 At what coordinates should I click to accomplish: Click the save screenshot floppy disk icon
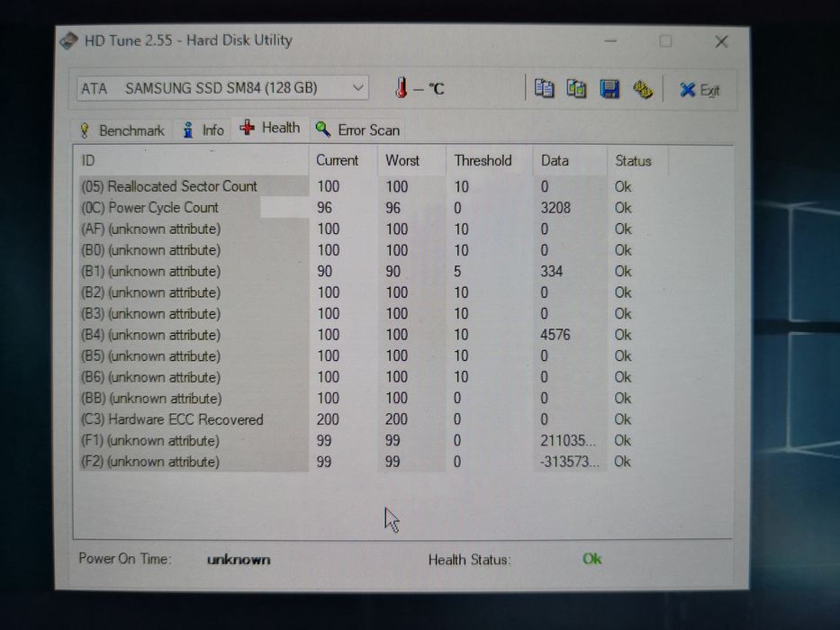pyautogui.click(x=610, y=89)
